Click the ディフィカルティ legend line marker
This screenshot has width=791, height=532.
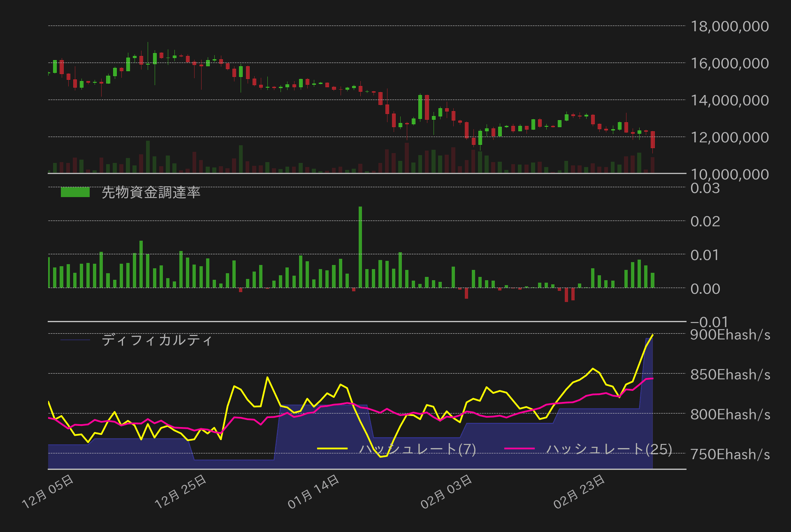click(75, 340)
